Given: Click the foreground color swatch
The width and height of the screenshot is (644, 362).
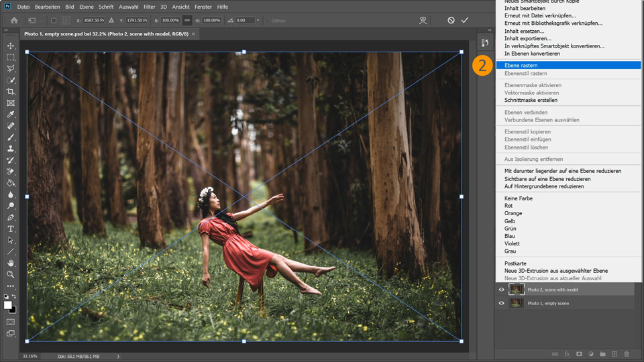Looking at the screenshot, I should 8,305.
